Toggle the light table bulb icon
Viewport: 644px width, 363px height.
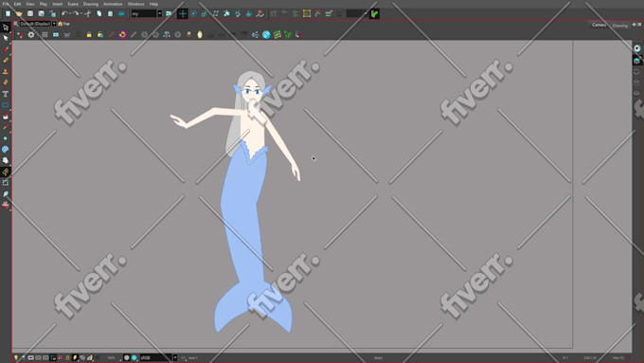point(200,35)
